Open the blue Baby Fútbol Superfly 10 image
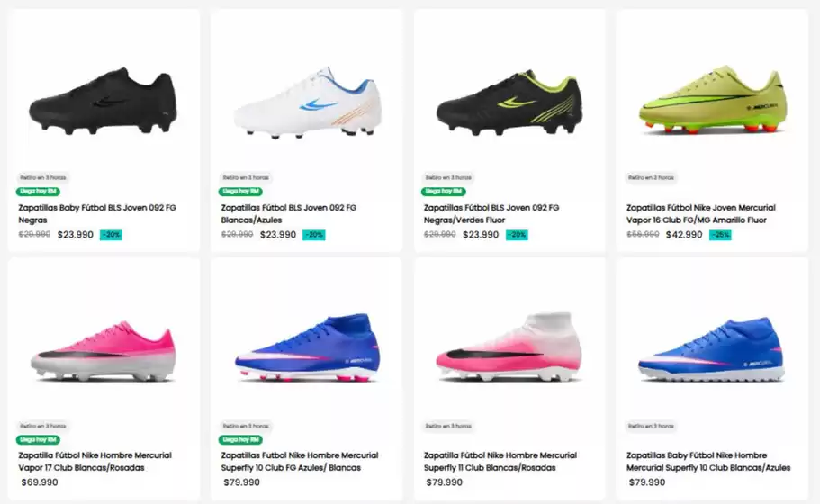This screenshot has height=504, width=820. click(x=712, y=348)
